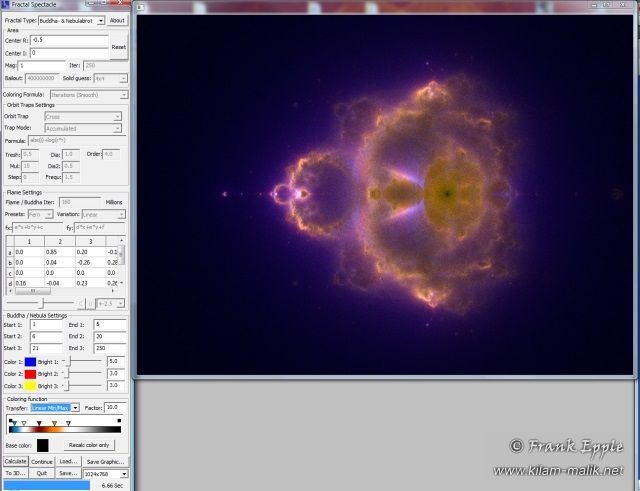This screenshot has width=640, height=491.
Task: Click the coefficient table horizontal scrollbar
Action: pos(61,291)
